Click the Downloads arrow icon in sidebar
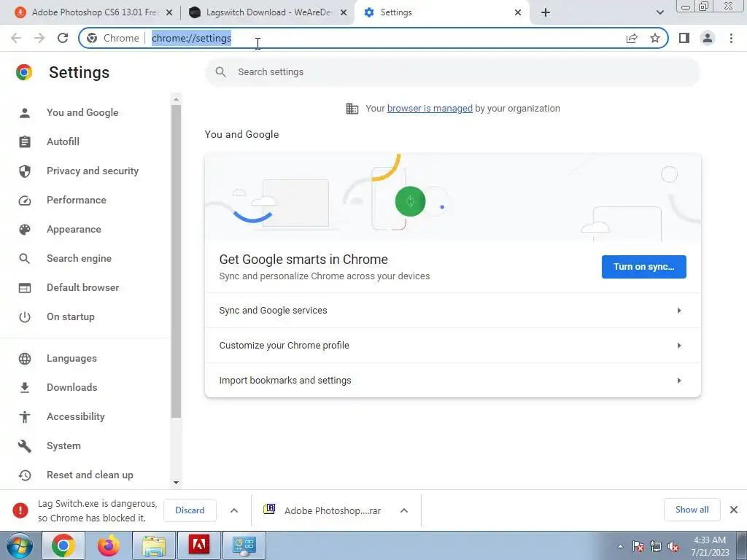Viewport: 747px width, 560px height. (25, 388)
